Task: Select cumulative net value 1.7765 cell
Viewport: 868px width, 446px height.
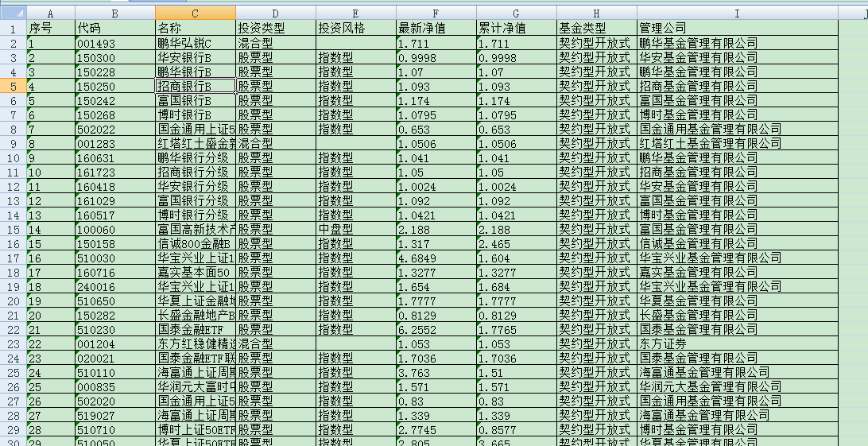Action: 517,329
